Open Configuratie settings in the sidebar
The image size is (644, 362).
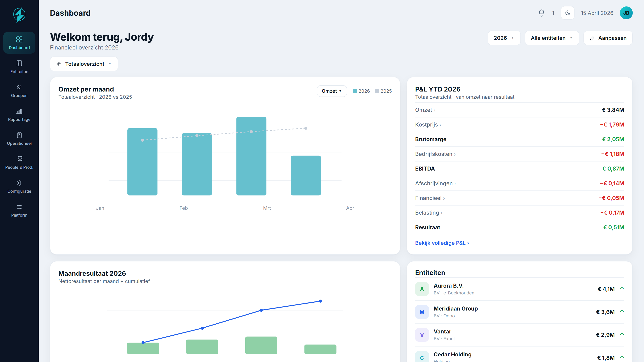(19, 186)
